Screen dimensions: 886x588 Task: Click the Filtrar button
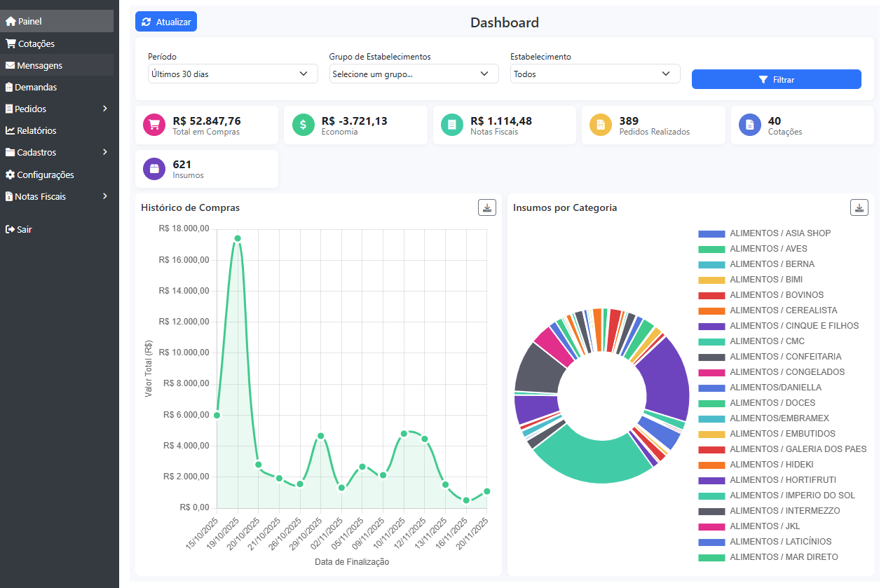(x=776, y=79)
